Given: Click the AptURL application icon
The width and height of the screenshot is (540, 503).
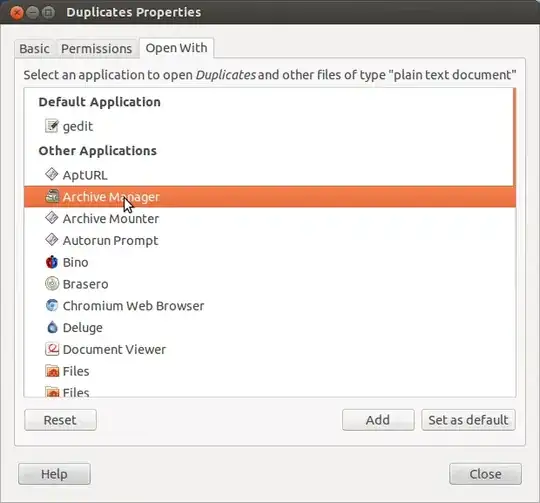Looking at the screenshot, I should [x=52, y=175].
